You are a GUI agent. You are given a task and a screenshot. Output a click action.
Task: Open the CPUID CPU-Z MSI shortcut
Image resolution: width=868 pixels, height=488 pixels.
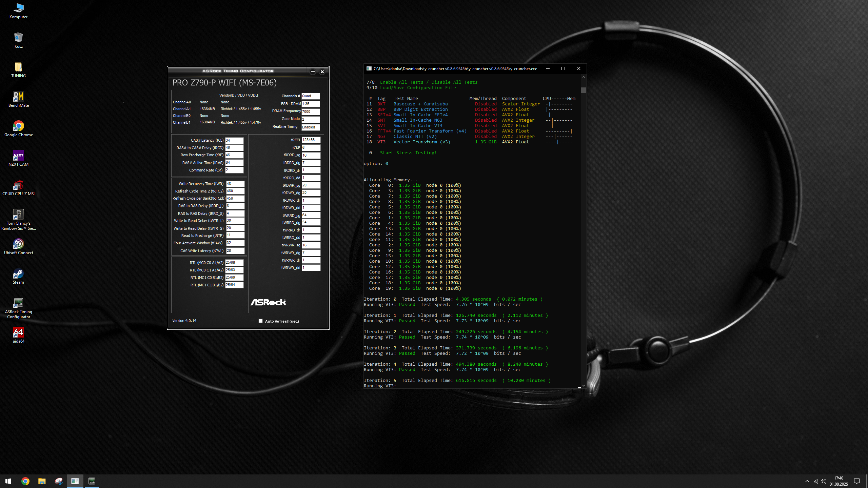pos(18,185)
